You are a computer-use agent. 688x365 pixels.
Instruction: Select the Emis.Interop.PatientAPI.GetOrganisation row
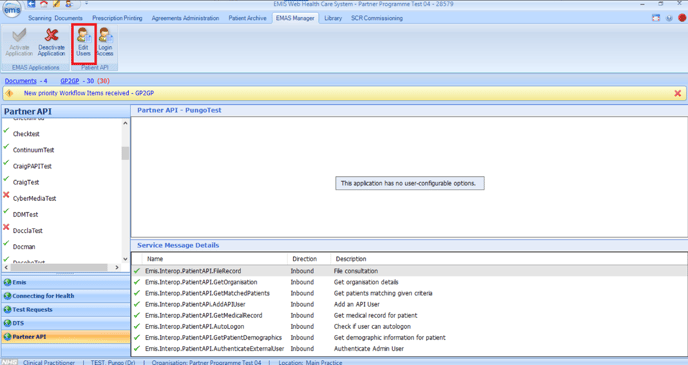point(409,282)
